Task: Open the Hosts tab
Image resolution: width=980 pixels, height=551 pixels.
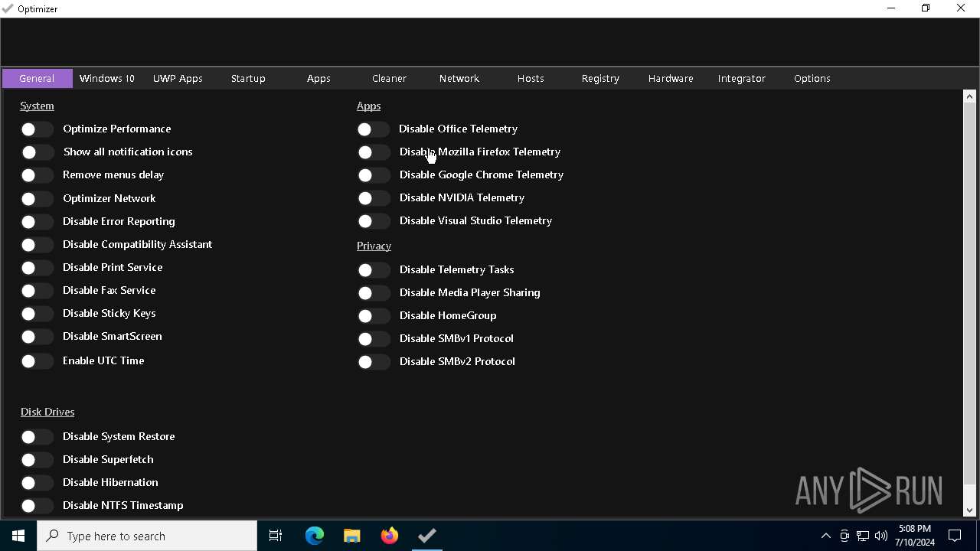Action: 531,78
